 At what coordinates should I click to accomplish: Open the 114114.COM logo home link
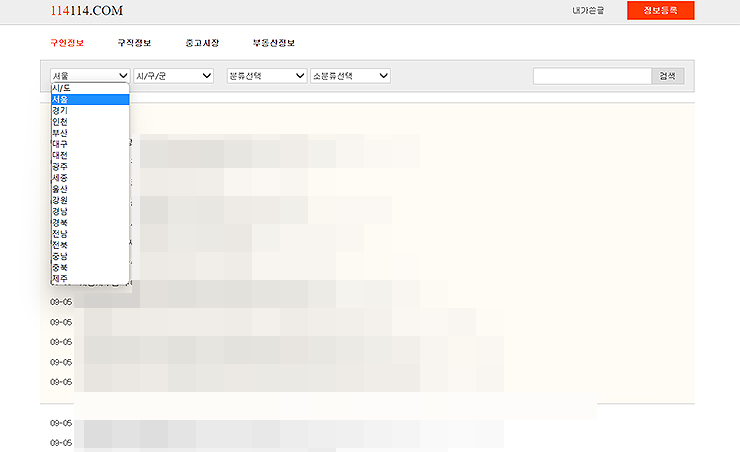click(87, 10)
